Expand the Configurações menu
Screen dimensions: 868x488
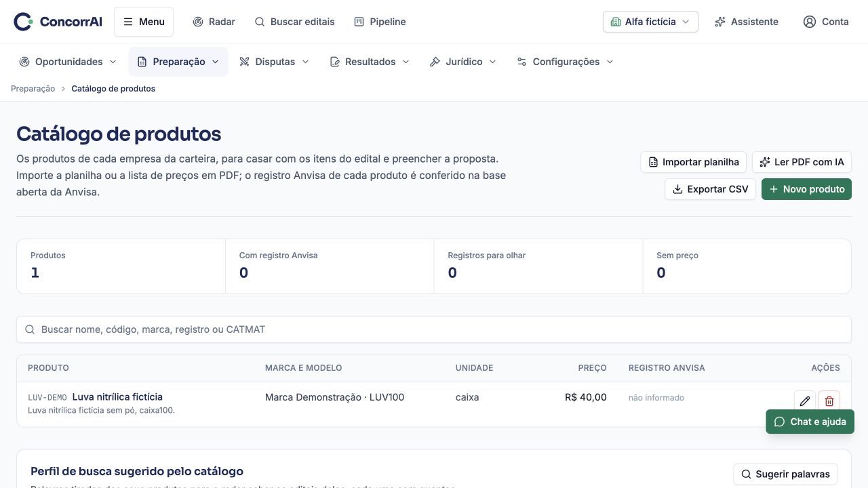point(565,62)
